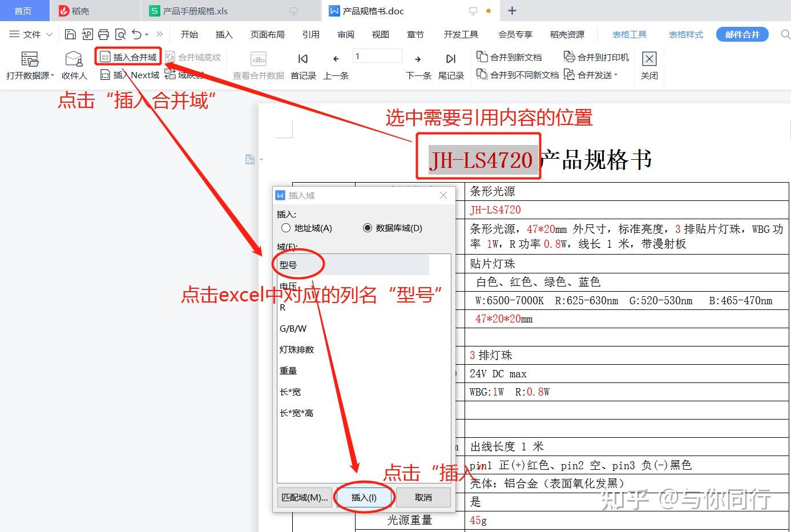
Task: Jump to first record with 首记录
Action: click(302, 65)
